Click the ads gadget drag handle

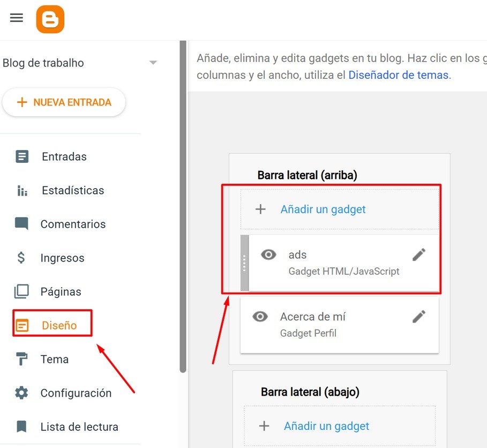click(245, 263)
